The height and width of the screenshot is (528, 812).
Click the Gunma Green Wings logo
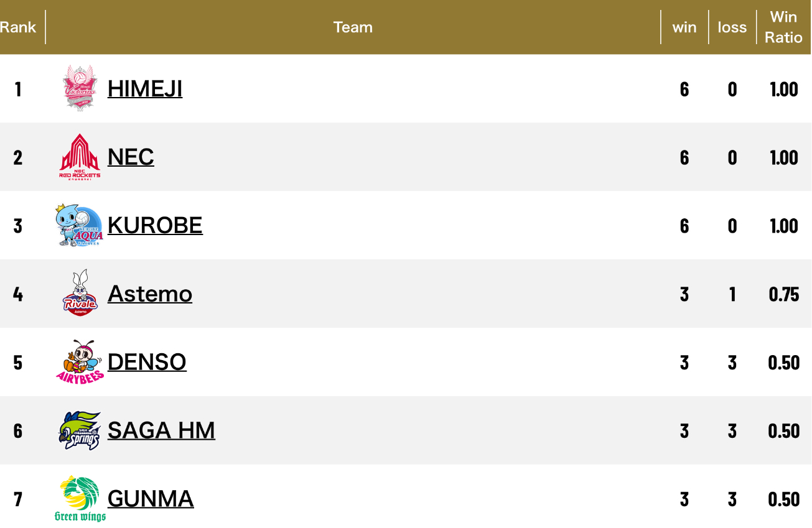pos(80,498)
